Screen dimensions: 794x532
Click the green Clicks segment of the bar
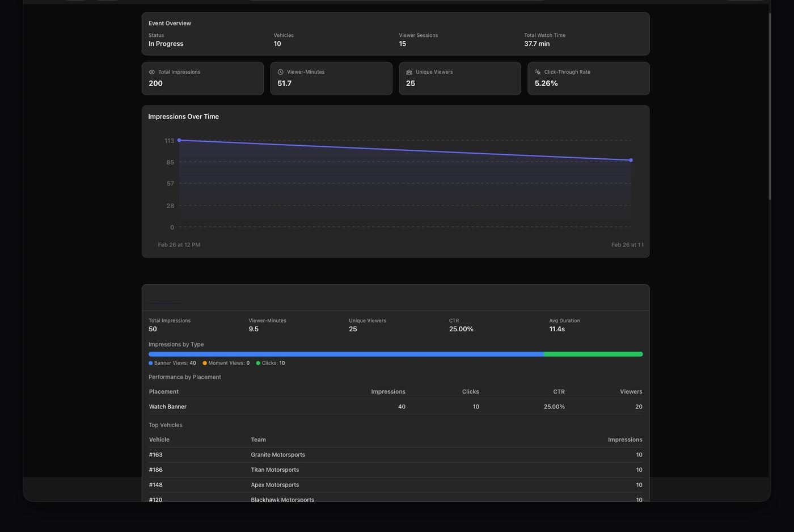(x=593, y=354)
